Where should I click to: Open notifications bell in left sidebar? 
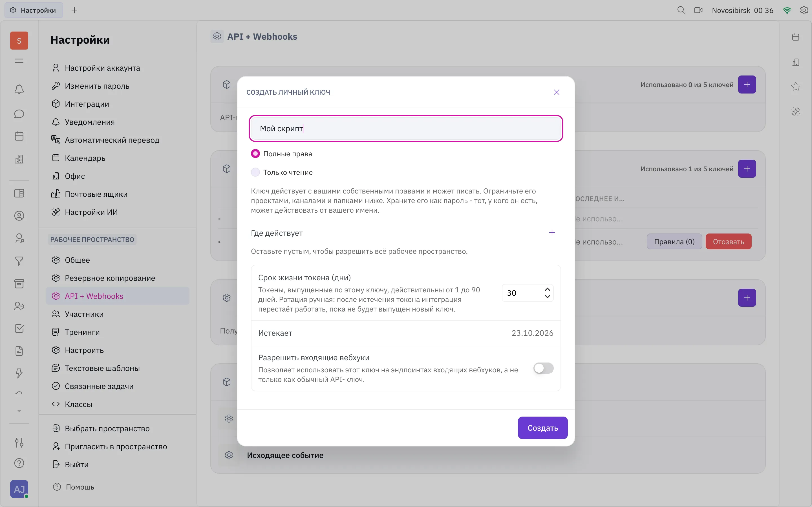tap(19, 89)
